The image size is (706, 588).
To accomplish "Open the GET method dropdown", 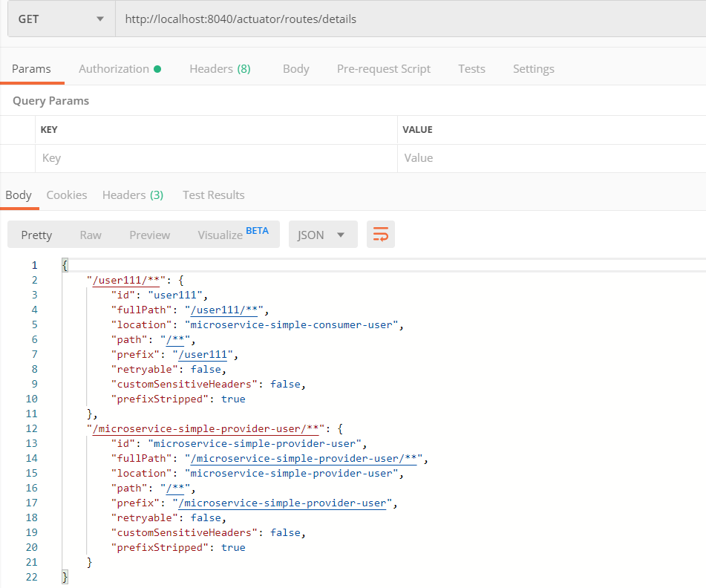I will (62, 19).
